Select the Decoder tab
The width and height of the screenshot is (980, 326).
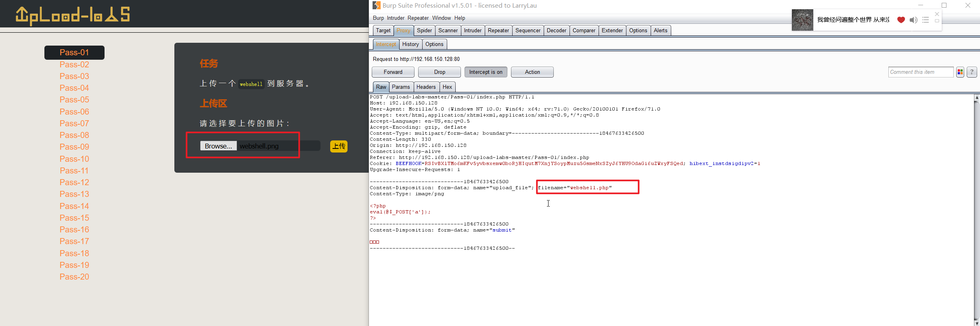coord(557,31)
